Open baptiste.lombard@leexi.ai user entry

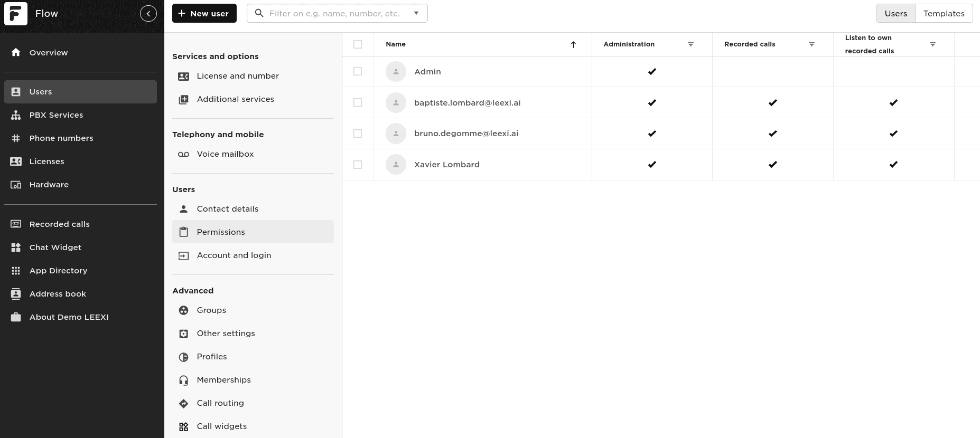(467, 103)
